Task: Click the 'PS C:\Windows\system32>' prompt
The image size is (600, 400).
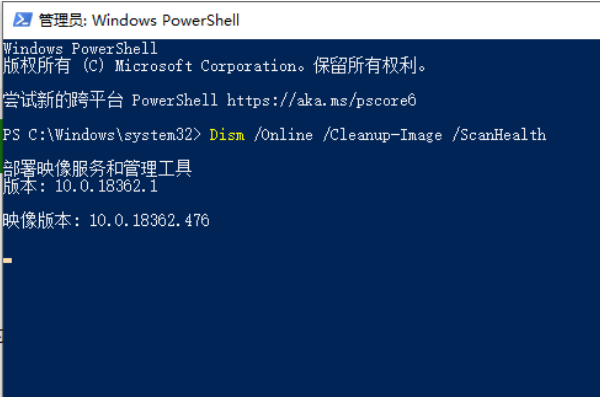Action: pos(102,134)
